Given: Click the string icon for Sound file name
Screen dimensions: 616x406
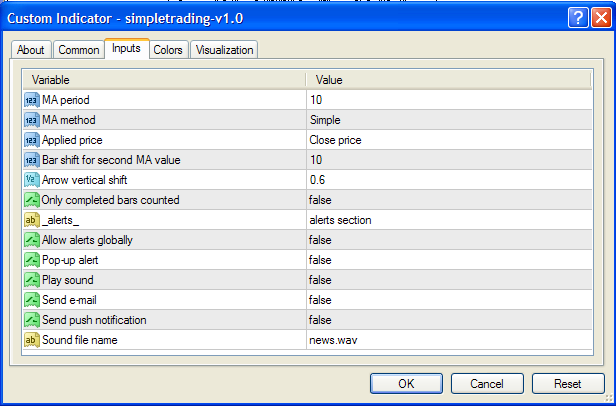Looking at the screenshot, I should (x=31, y=340).
